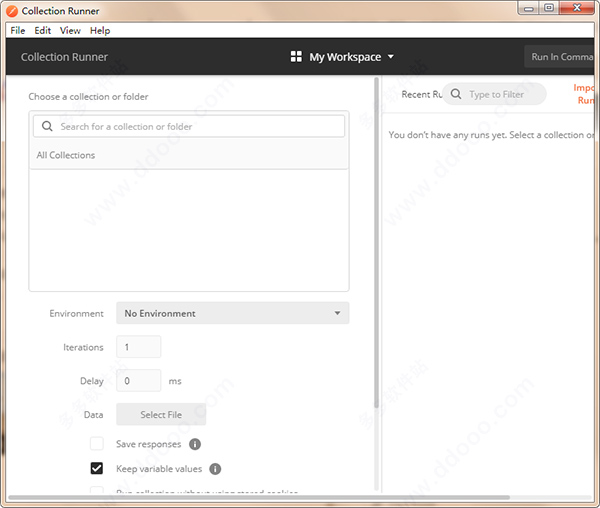600x508 pixels.
Task: Minimize the Collection Runner window
Action: click(529, 8)
